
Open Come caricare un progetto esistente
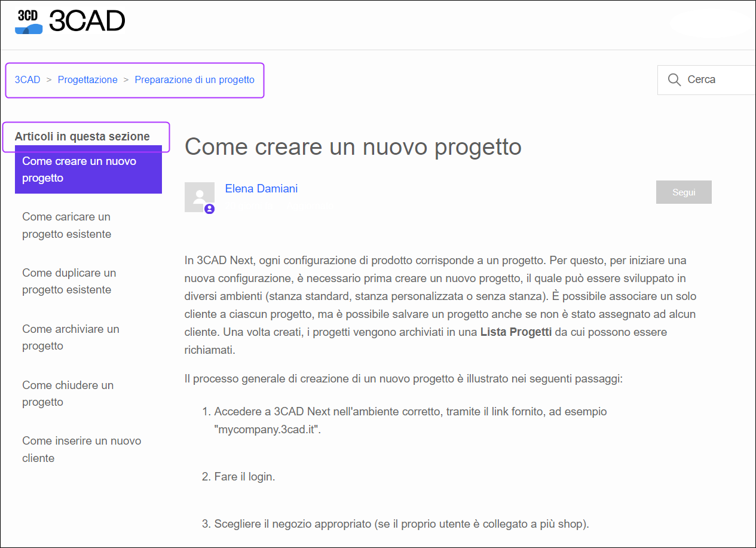point(66,225)
